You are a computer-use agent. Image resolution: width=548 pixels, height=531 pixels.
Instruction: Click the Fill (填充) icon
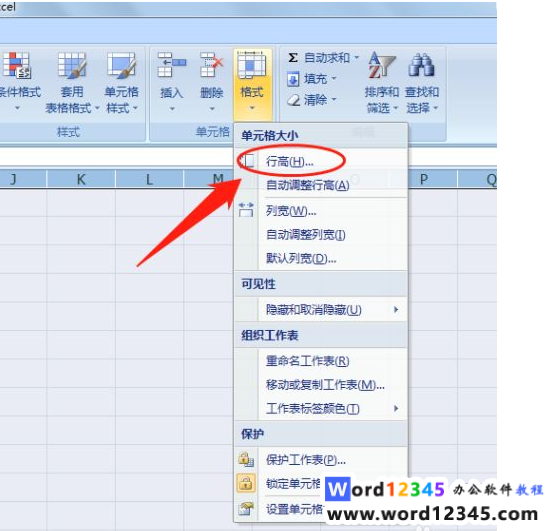click(293, 79)
